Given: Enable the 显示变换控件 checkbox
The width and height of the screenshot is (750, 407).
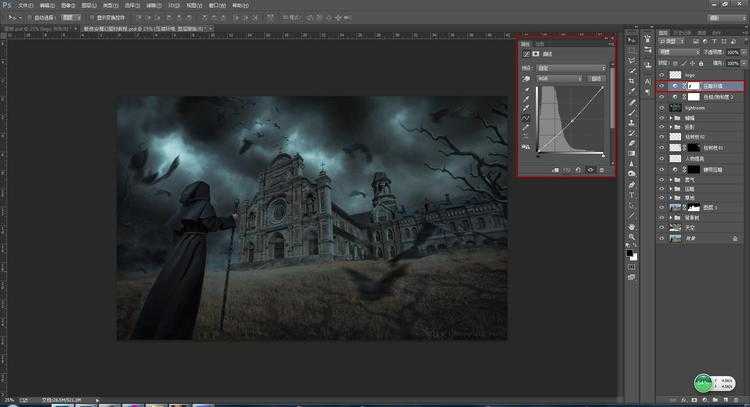Looking at the screenshot, I should click(x=91, y=17).
